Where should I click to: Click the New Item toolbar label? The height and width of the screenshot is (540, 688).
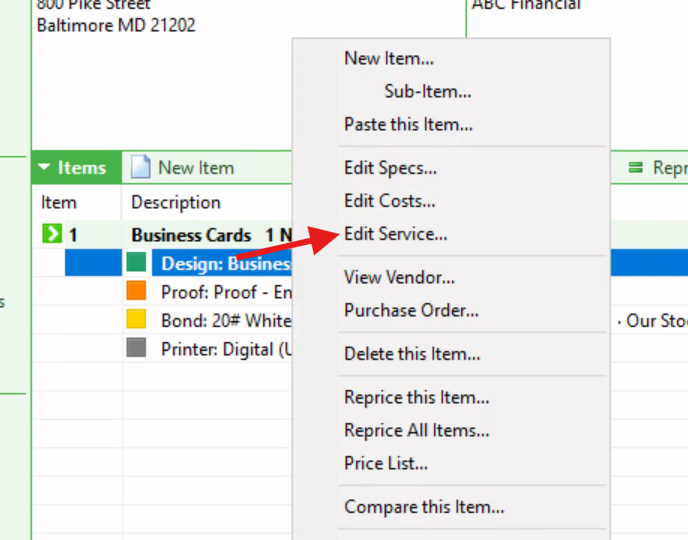[196, 168]
